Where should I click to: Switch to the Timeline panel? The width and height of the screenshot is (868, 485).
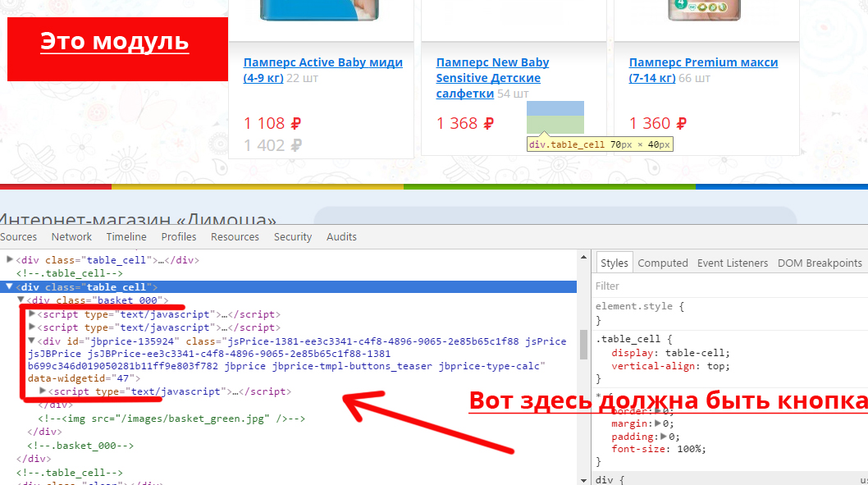coord(126,237)
